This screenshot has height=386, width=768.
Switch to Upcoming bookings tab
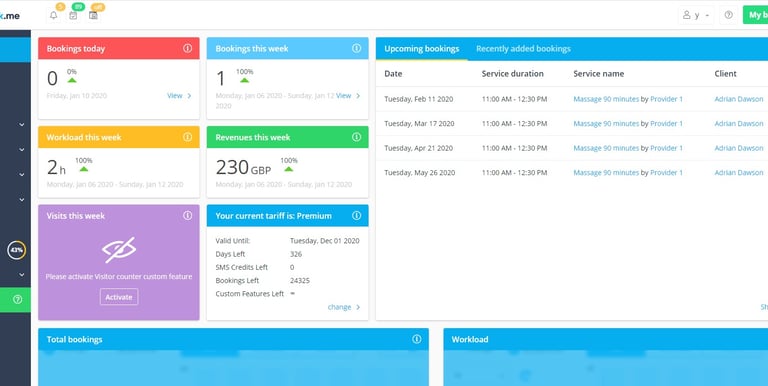pyautogui.click(x=422, y=48)
